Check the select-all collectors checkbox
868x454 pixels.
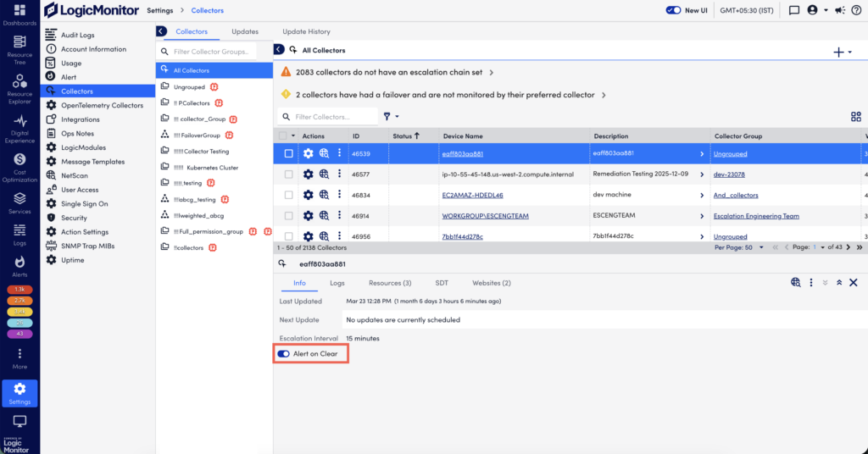(x=283, y=136)
